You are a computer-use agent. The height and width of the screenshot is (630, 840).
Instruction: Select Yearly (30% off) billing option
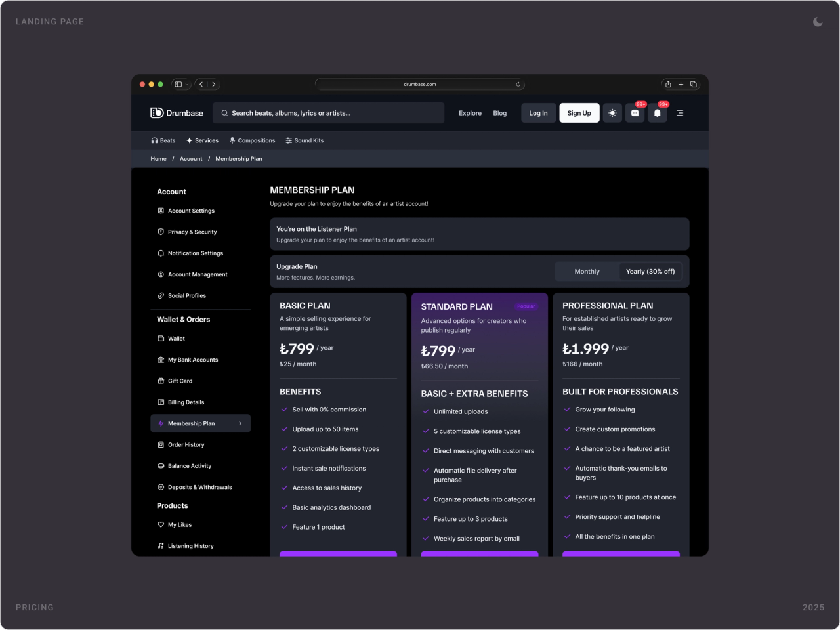[650, 272]
